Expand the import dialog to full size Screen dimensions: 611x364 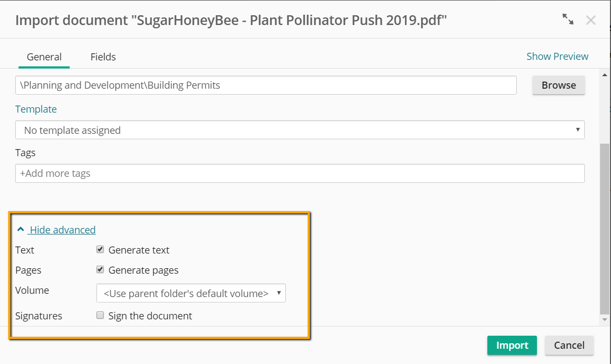click(568, 19)
